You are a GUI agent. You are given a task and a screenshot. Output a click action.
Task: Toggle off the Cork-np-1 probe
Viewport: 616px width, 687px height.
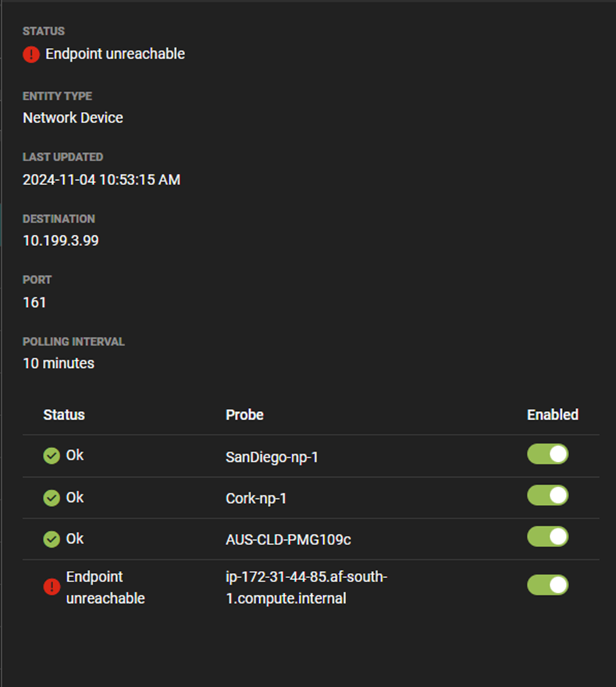(548, 496)
